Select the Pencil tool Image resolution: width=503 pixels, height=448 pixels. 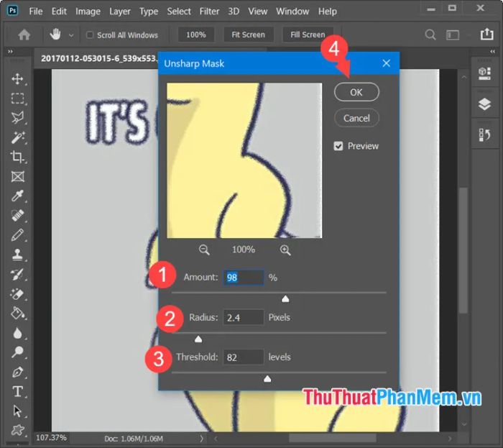pos(17,235)
